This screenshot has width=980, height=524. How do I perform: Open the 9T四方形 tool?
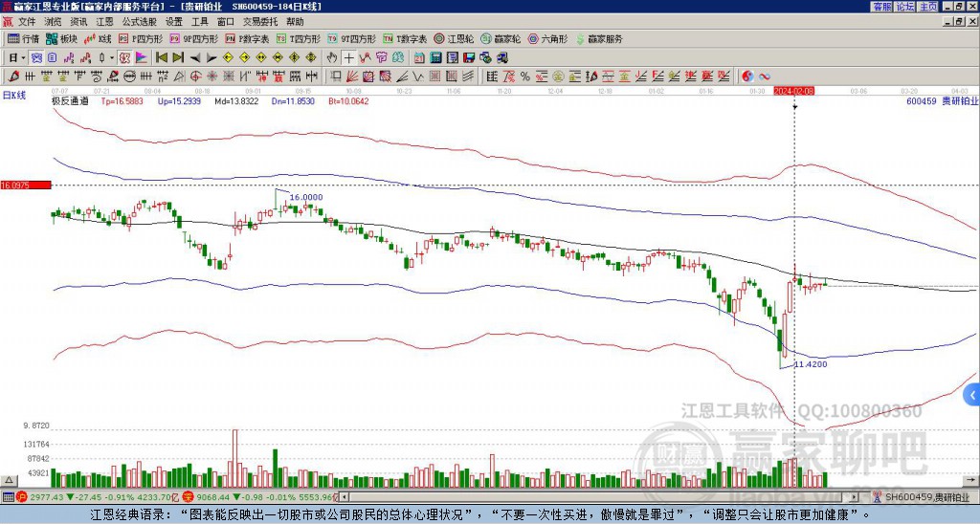coord(351,38)
